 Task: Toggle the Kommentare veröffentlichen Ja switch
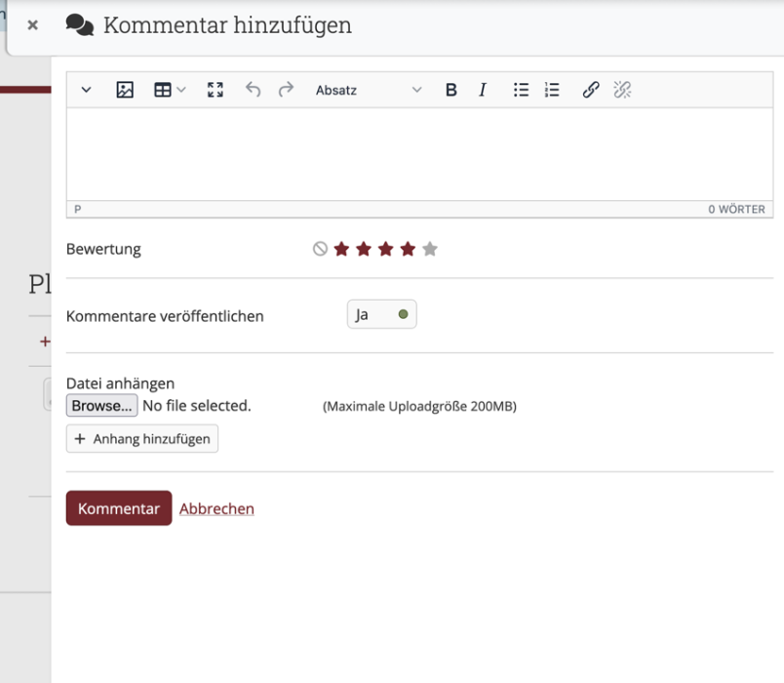pos(381,315)
